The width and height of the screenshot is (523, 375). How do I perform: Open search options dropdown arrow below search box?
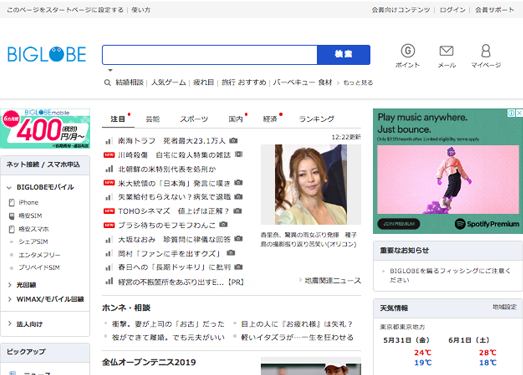click(x=110, y=70)
